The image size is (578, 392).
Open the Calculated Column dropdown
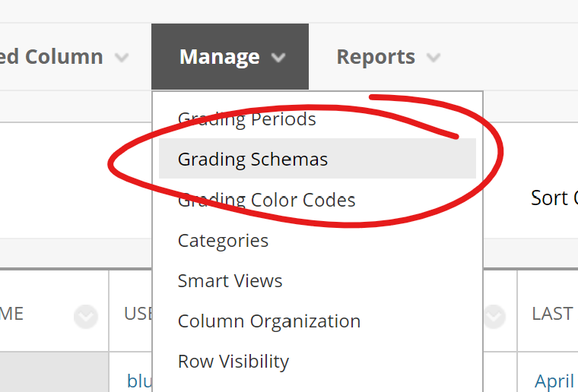tap(65, 57)
